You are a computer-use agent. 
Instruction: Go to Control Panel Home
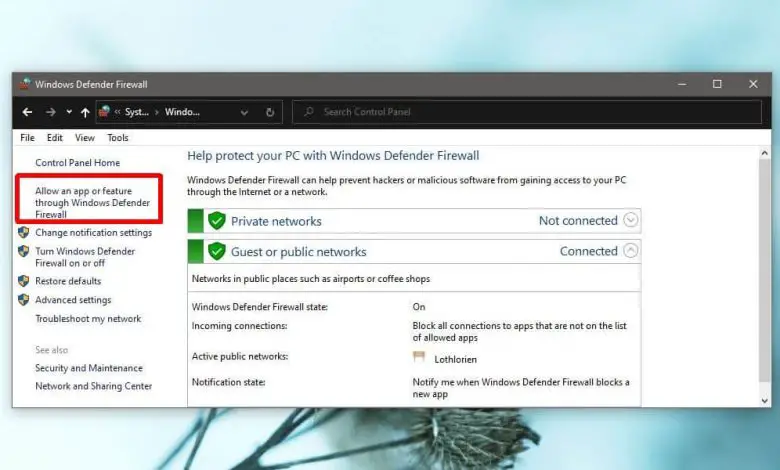(x=78, y=163)
